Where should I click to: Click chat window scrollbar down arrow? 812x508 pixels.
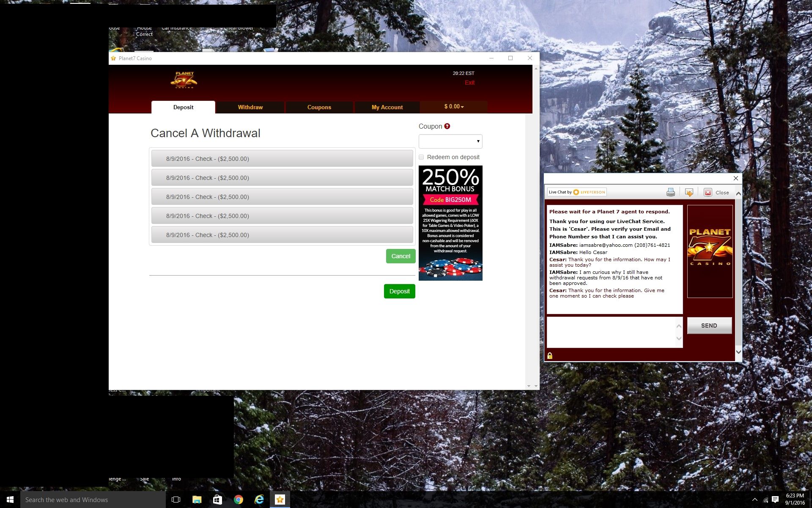click(738, 351)
